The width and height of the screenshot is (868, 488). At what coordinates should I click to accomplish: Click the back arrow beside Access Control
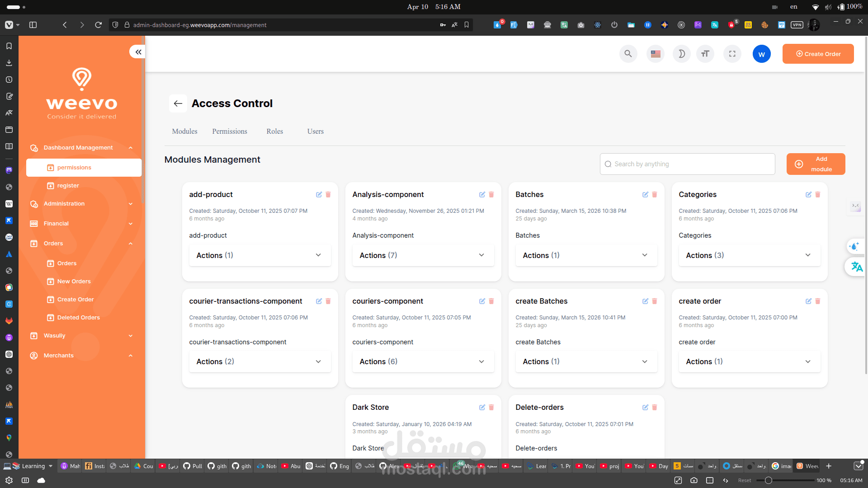point(178,103)
